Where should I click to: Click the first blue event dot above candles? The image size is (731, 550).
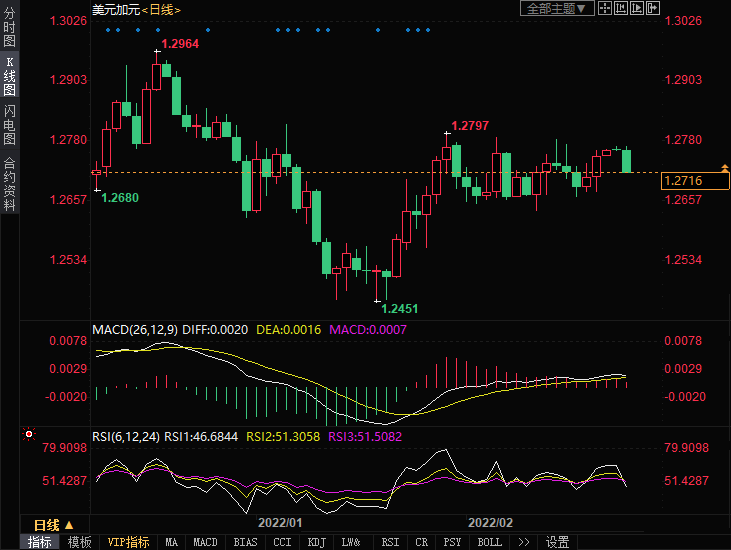[x=108, y=30]
